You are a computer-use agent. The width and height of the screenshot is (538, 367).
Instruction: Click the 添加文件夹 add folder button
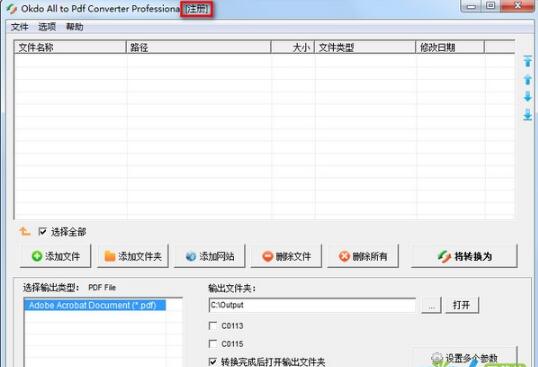133,256
